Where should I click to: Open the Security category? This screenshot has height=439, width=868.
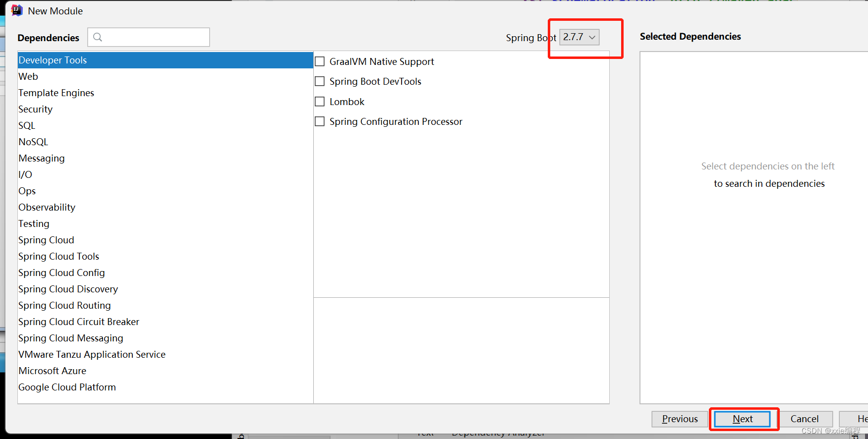pyautogui.click(x=166, y=109)
